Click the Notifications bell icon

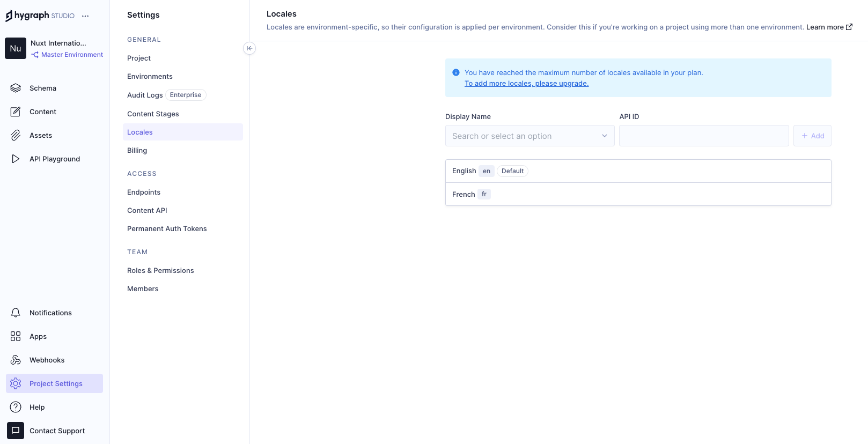pos(16,313)
